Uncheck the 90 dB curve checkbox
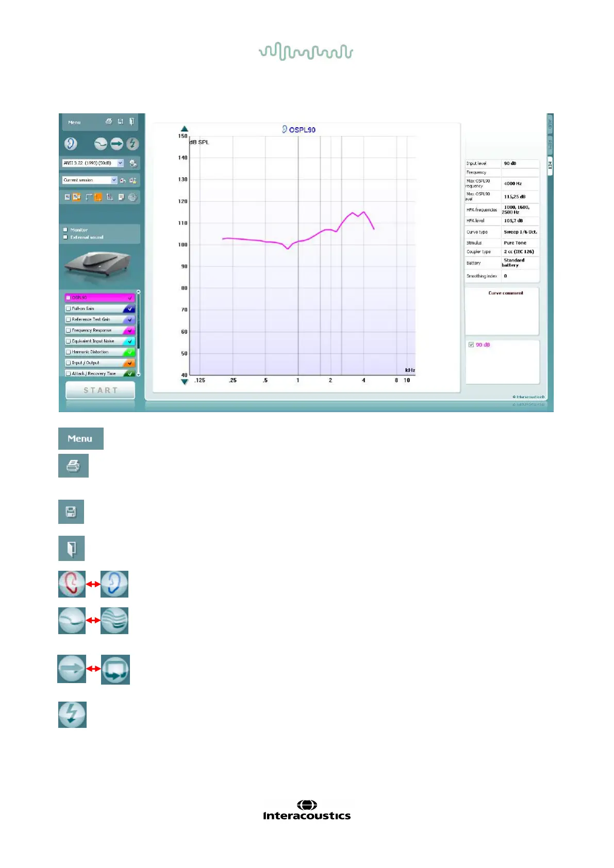The width and height of the screenshot is (614, 868). [x=471, y=345]
